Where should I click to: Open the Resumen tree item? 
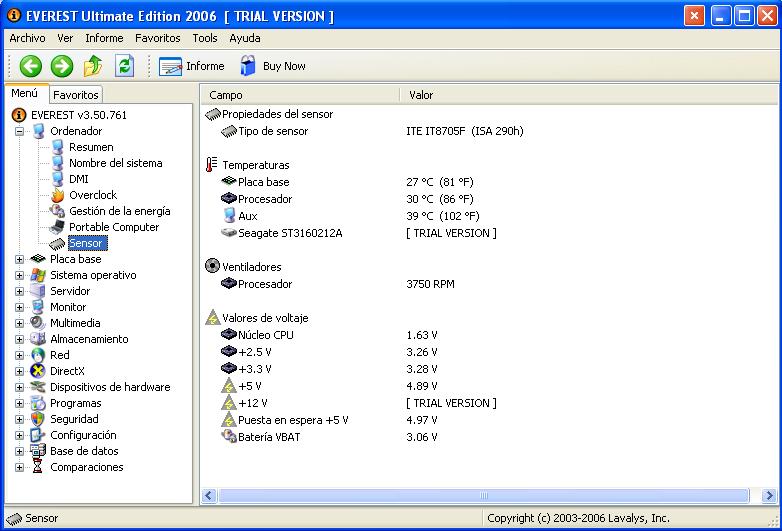(90, 147)
